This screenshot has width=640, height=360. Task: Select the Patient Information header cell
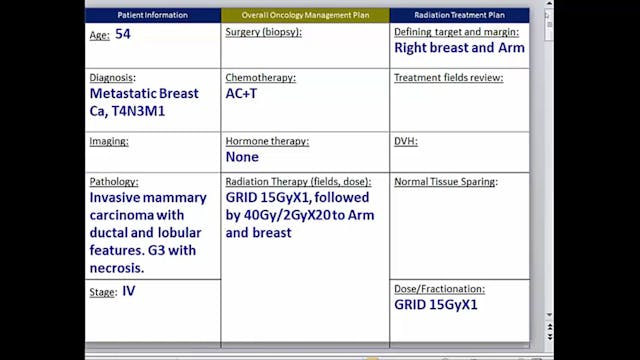click(153, 15)
